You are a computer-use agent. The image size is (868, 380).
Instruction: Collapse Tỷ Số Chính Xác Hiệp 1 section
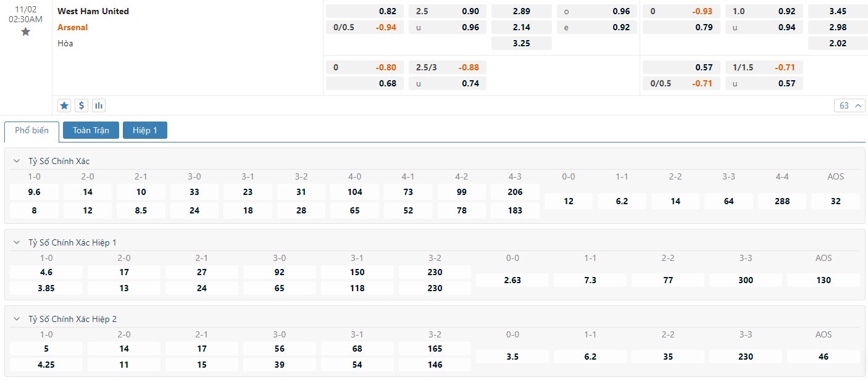pyautogui.click(x=17, y=242)
